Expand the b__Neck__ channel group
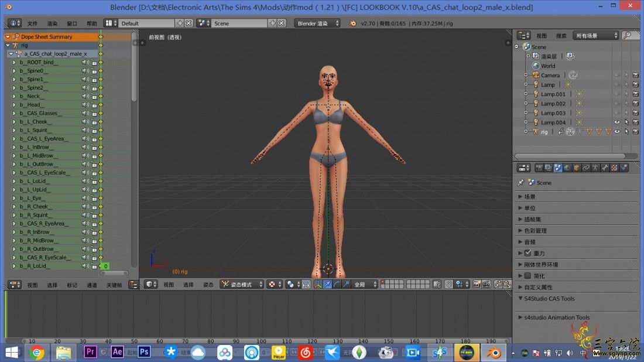This screenshot has height=362, width=644. 15,96
